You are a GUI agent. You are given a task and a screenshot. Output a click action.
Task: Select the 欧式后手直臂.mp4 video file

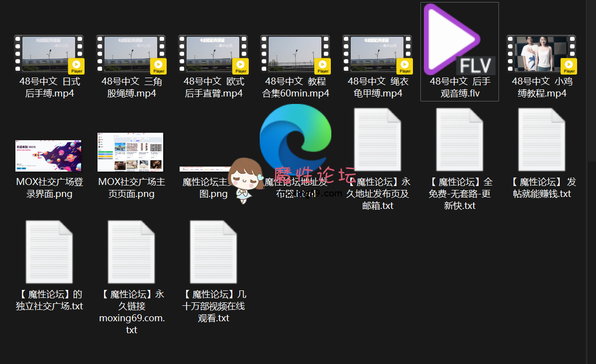213,55
